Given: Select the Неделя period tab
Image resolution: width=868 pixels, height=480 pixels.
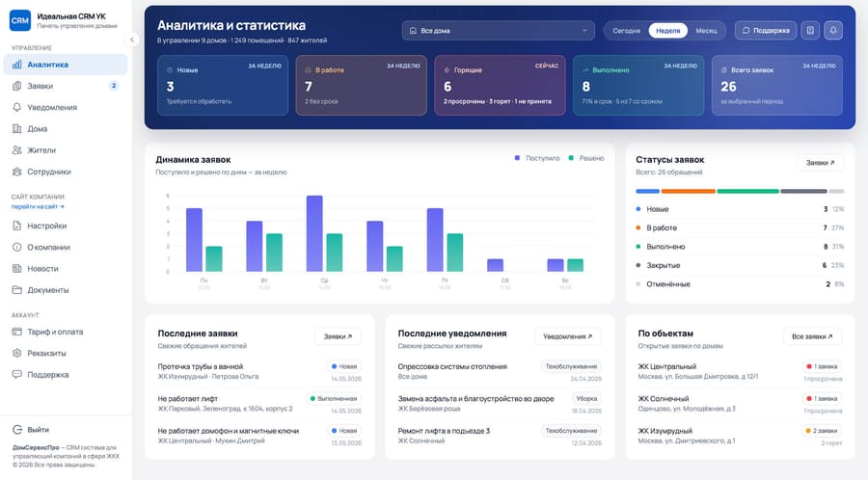Looking at the screenshot, I should point(667,31).
